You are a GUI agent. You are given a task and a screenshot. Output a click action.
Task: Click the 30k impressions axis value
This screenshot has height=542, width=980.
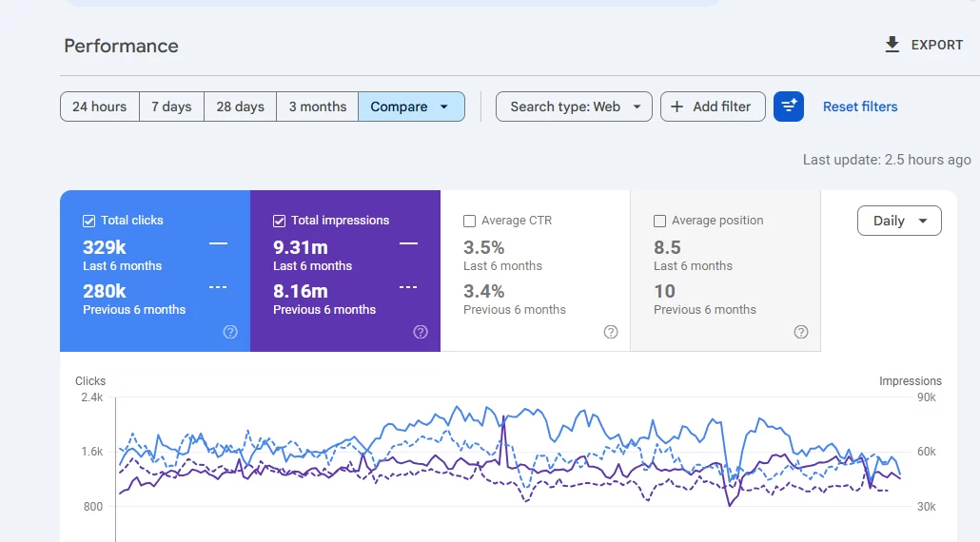(x=927, y=507)
